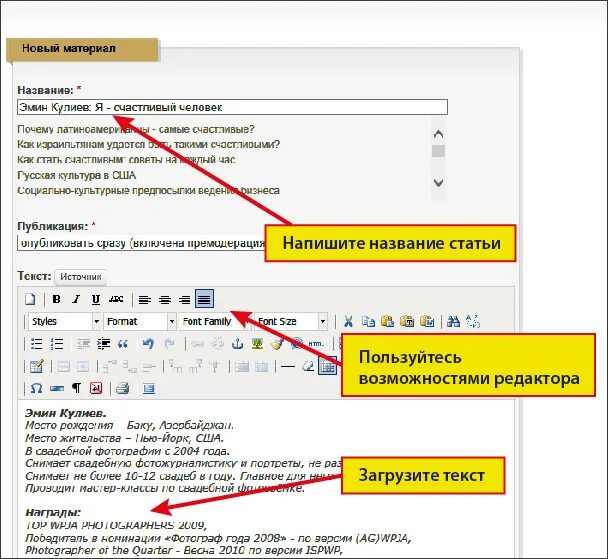The width and height of the screenshot is (608, 559).
Task: Click the Insert link chain icon
Action: click(x=198, y=344)
